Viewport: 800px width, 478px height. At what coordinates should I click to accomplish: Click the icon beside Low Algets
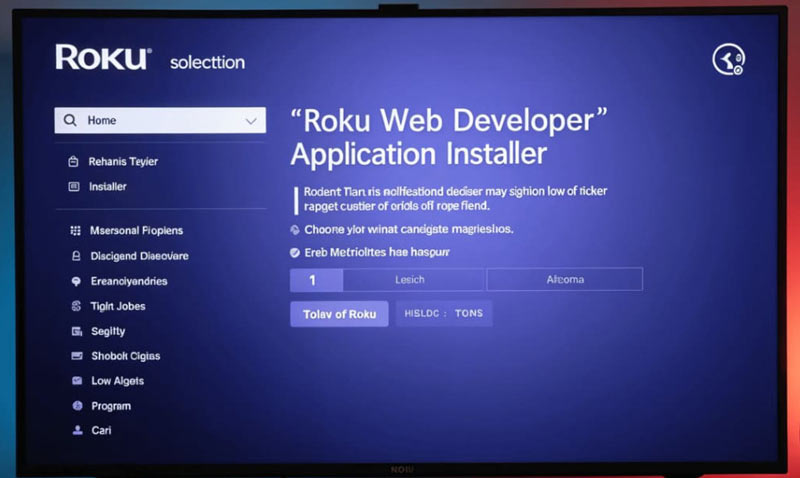click(77, 381)
